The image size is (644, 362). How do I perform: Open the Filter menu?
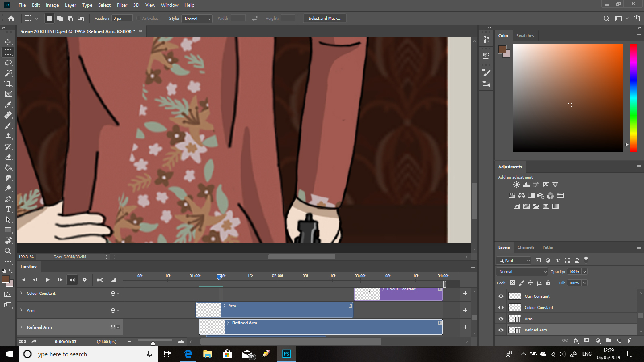tap(122, 5)
